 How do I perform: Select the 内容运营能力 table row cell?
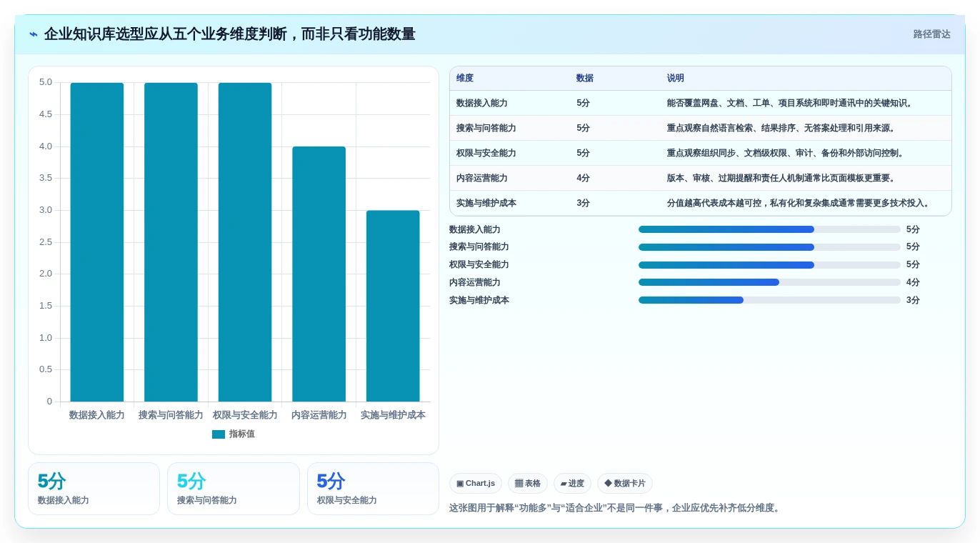pos(482,178)
